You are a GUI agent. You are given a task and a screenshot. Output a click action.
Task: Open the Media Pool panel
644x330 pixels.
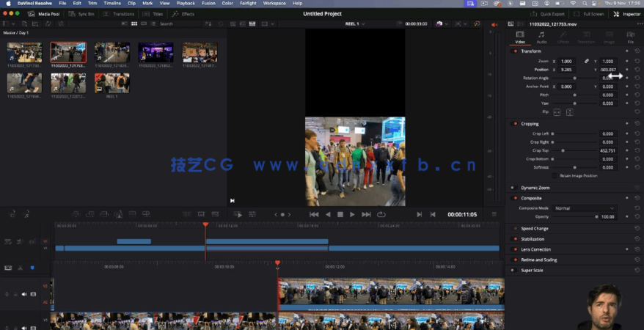43,14
